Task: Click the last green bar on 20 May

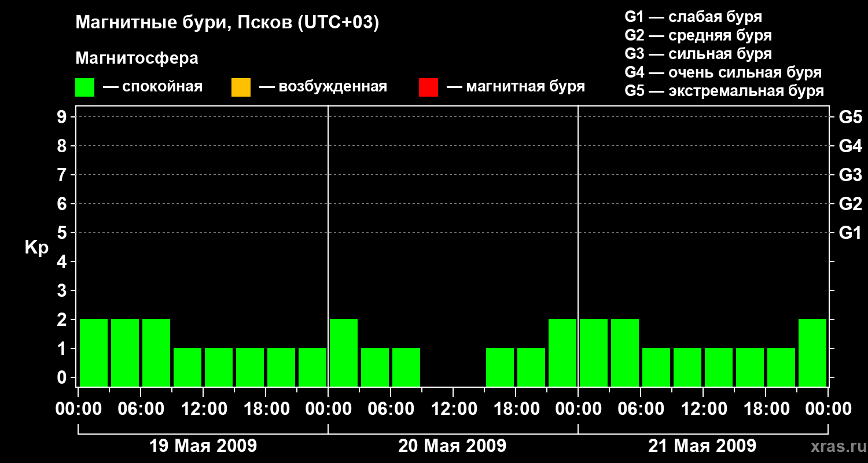Action: click(562, 352)
